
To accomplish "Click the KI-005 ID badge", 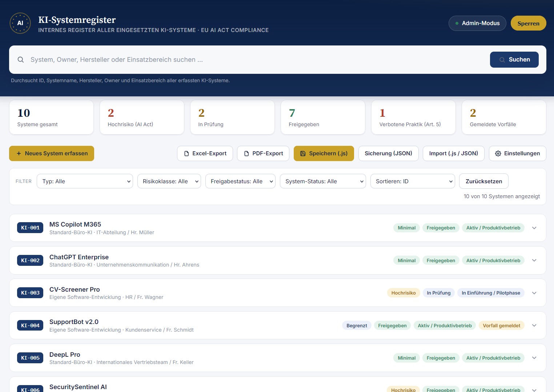I will (30, 358).
